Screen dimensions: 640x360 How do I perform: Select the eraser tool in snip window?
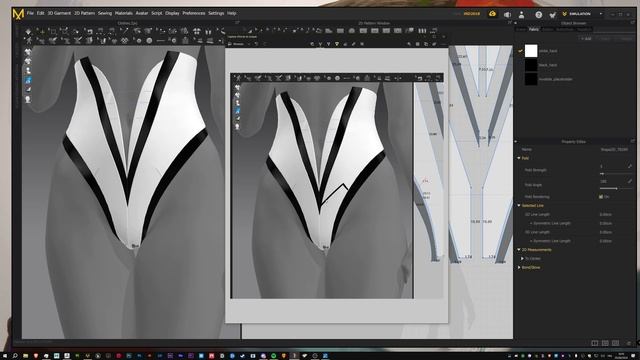click(345, 44)
